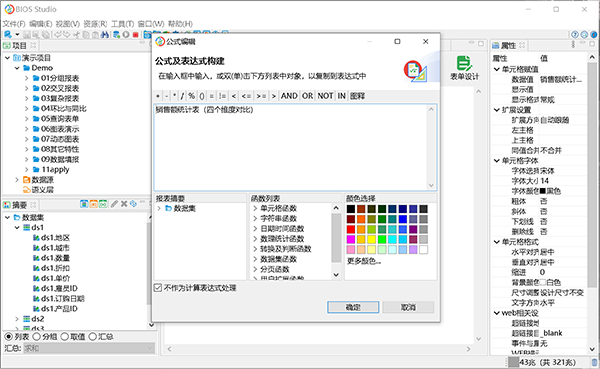The image size is (600, 369).
Task: Click 更多颜色... link
Action: [364, 261]
